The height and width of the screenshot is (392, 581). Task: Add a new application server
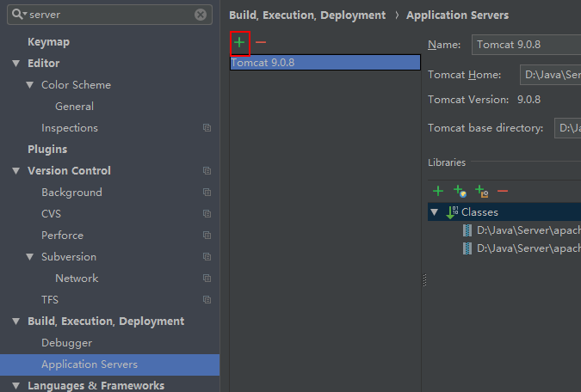click(239, 43)
